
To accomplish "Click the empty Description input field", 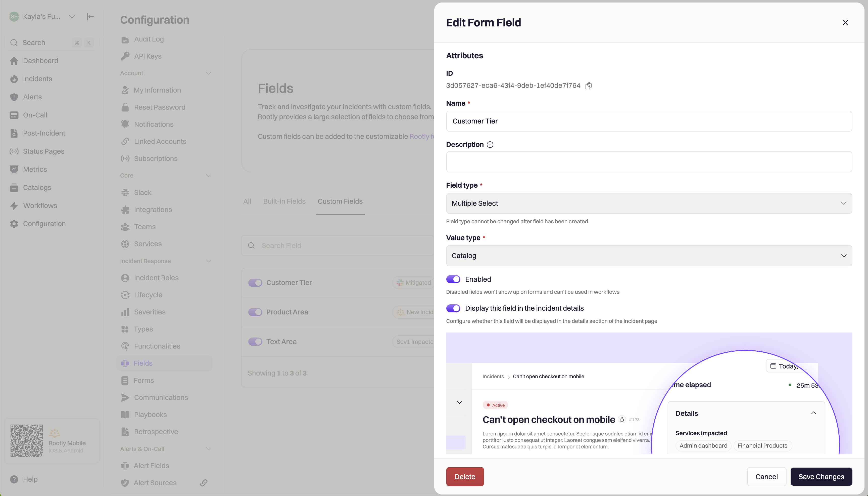I will click(649, 162).
